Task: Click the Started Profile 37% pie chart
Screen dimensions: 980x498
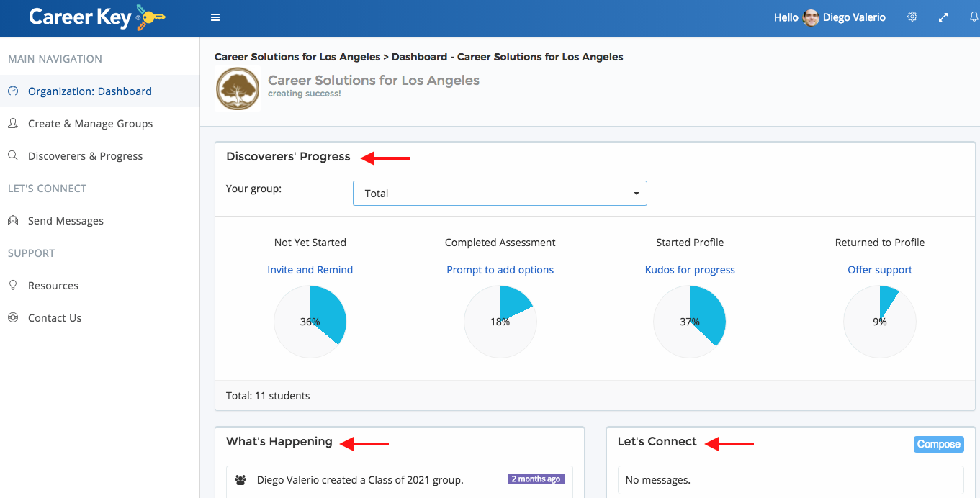Action: tap(690, 322)
